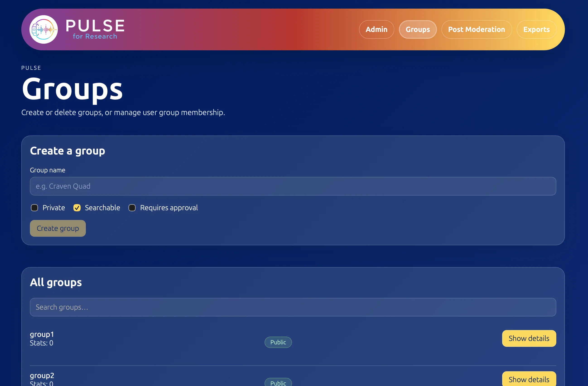This screenshot has width=588, height=386.
Task: Open the Admin navigation tab
Action: click(376, 29)
